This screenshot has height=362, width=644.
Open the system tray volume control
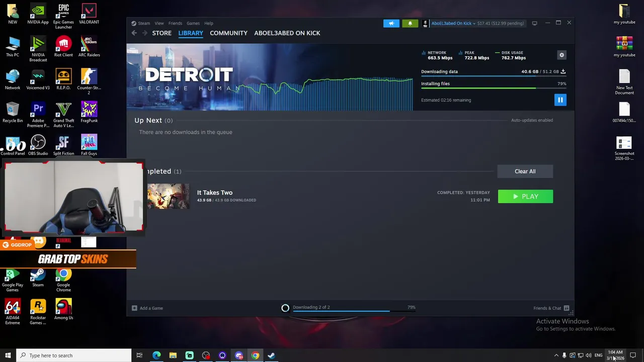(589, 355)
